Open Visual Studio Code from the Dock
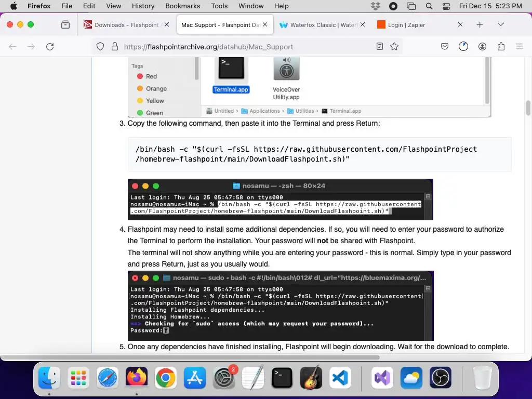 click(340, 378)
